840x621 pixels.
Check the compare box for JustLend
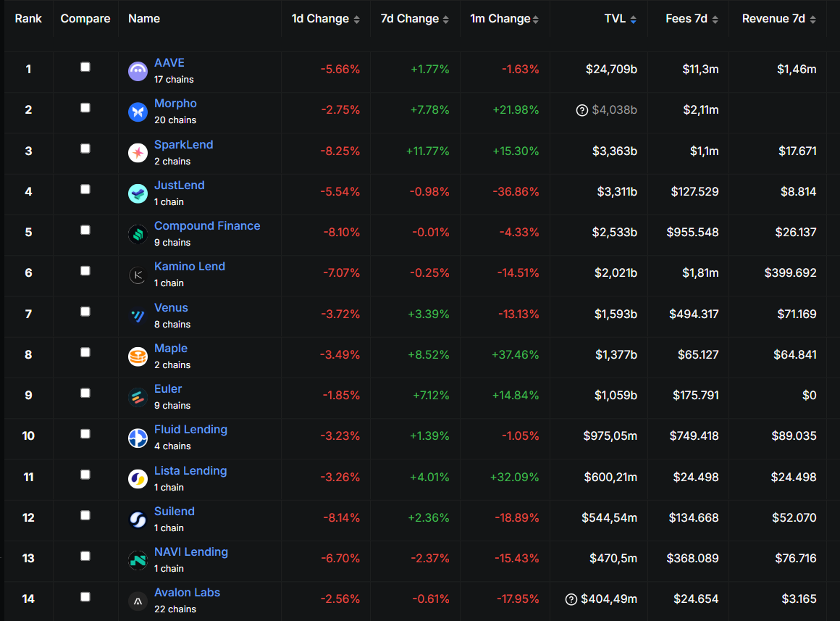85,189
